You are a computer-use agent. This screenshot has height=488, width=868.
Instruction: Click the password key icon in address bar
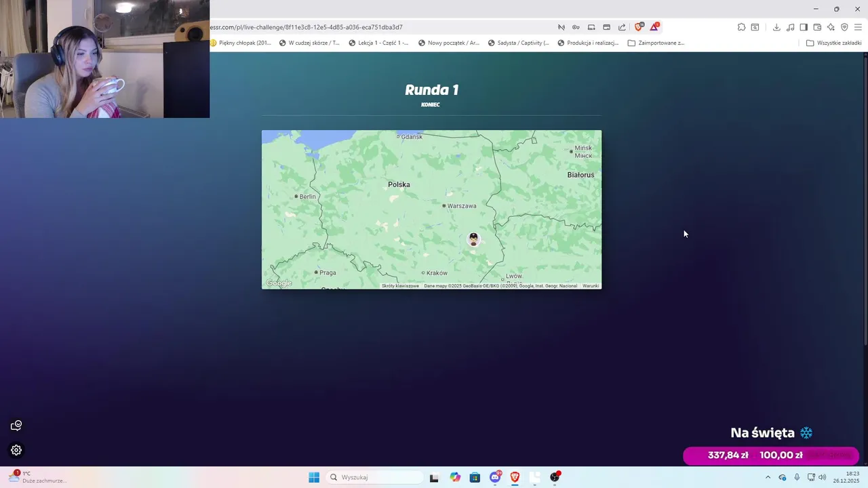point(576,27)
